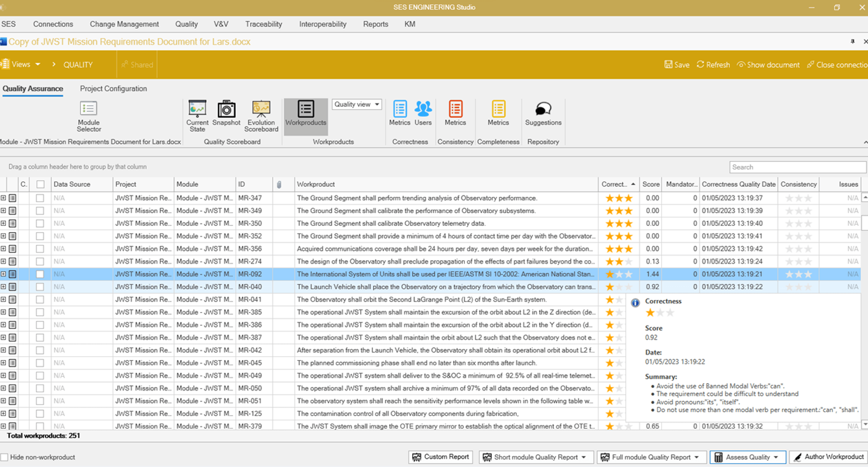
Task: Open Full module Quality Report dropdown arrow
Action: click(696, 457)
